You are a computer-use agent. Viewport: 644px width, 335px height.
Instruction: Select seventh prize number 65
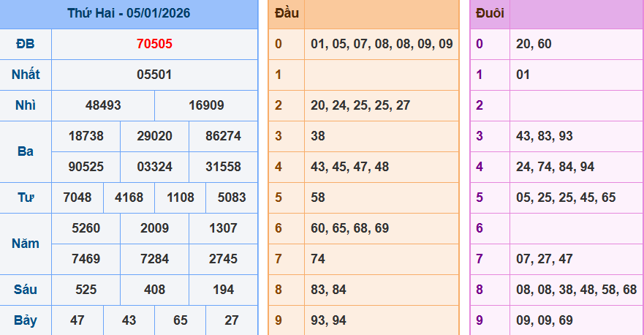click(180, 320)
